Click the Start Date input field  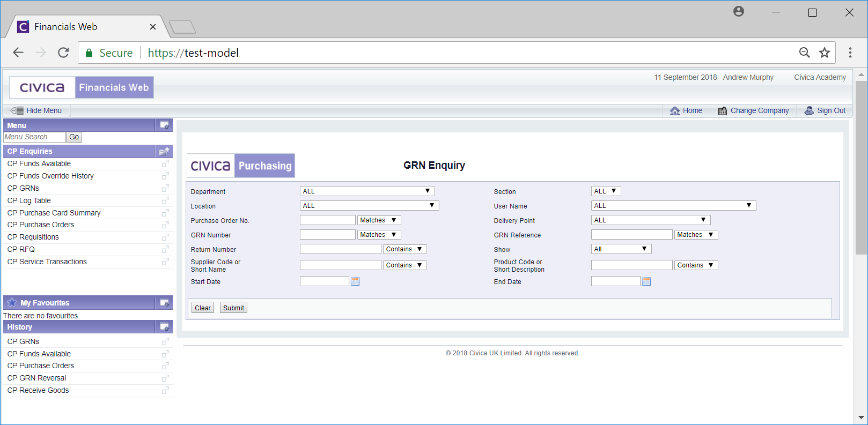coord(325,281)
